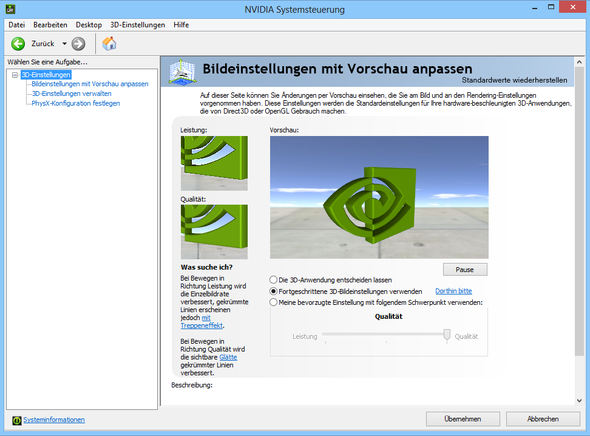Click the green Zurück back arrow icon
This screenshot has height=436, width=590.
[18, 44]
